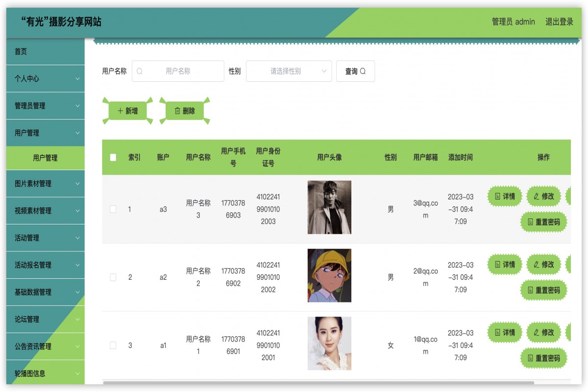
Task: Expand the 个人中心 sidebar menu
Action: 45,78
